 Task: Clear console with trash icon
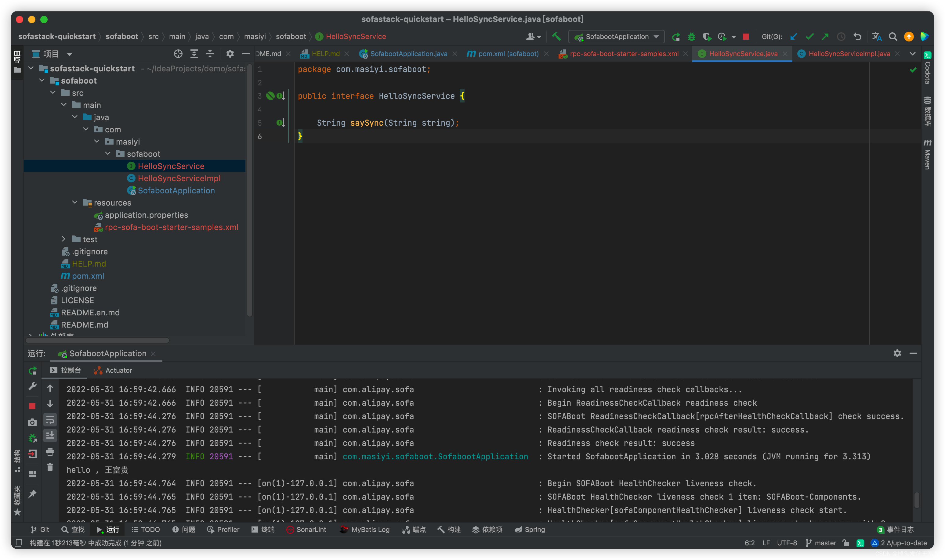click(50, 467)
